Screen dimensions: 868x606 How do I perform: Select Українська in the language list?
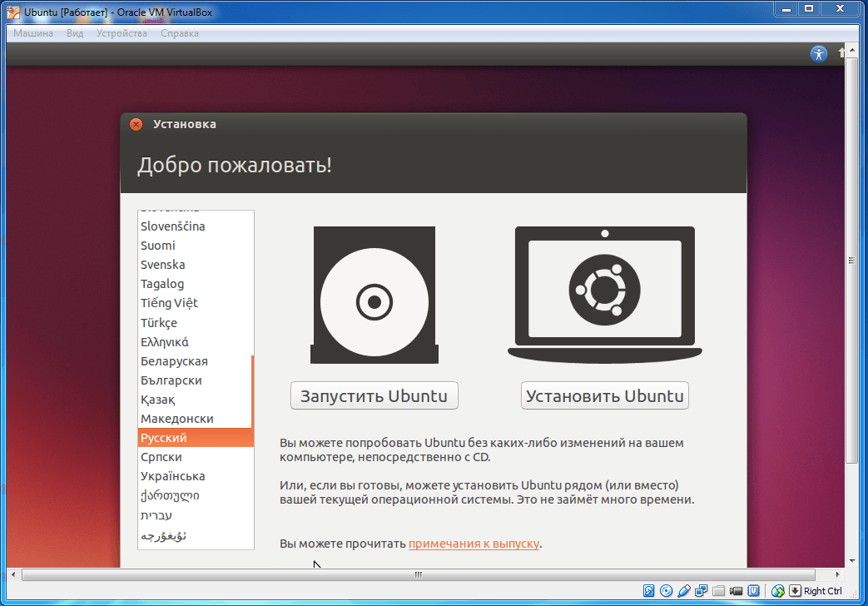194,476
